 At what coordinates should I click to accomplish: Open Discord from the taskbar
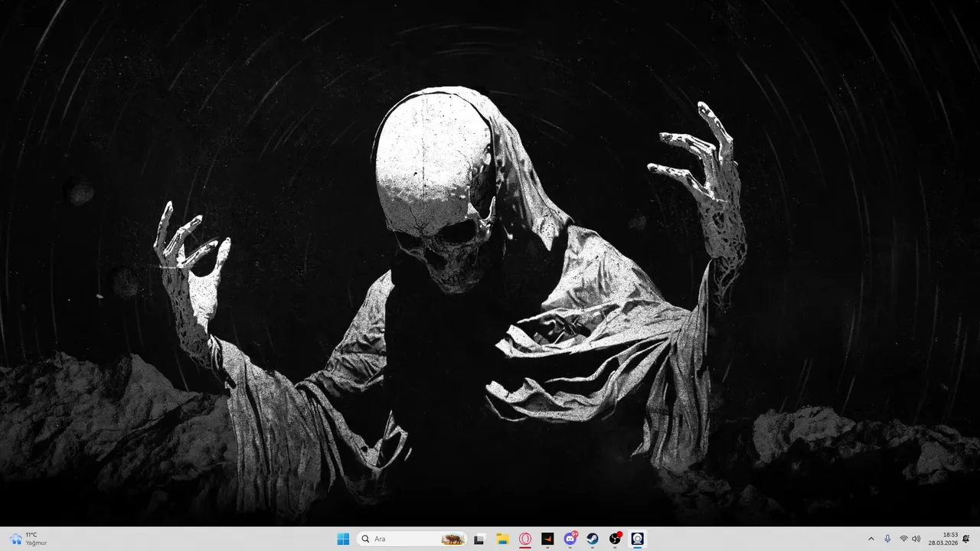click(x=570, y=539)
